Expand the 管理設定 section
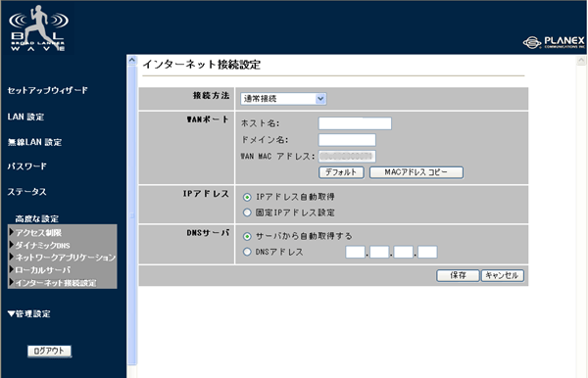Screen dimensions: 588x378 click(29, 314)
